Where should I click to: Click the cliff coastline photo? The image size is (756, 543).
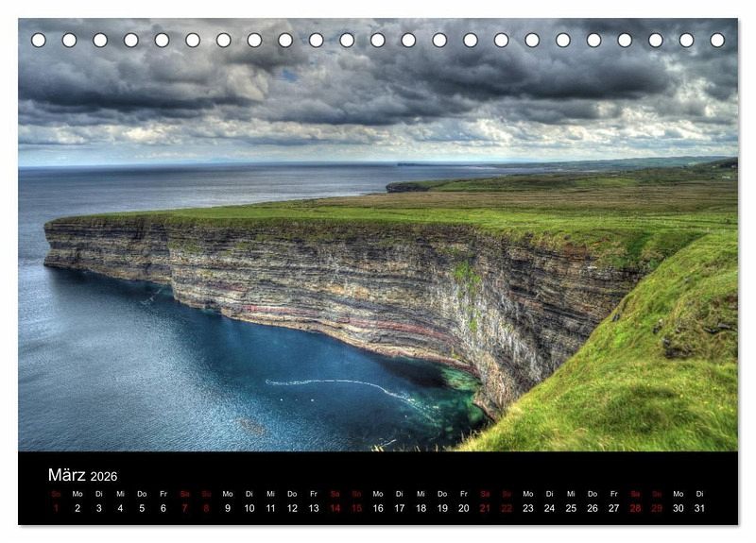pyautogui.click(x=378, y=234)
